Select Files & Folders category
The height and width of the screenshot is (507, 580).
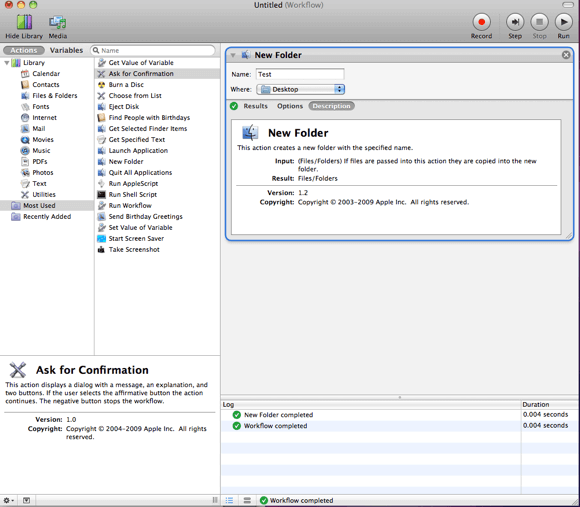(x=55, y=96)
